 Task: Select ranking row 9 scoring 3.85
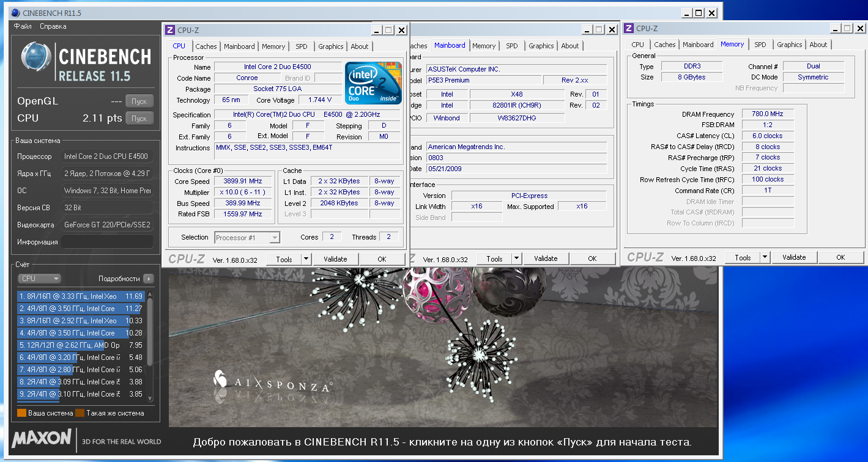coord(81,394)
